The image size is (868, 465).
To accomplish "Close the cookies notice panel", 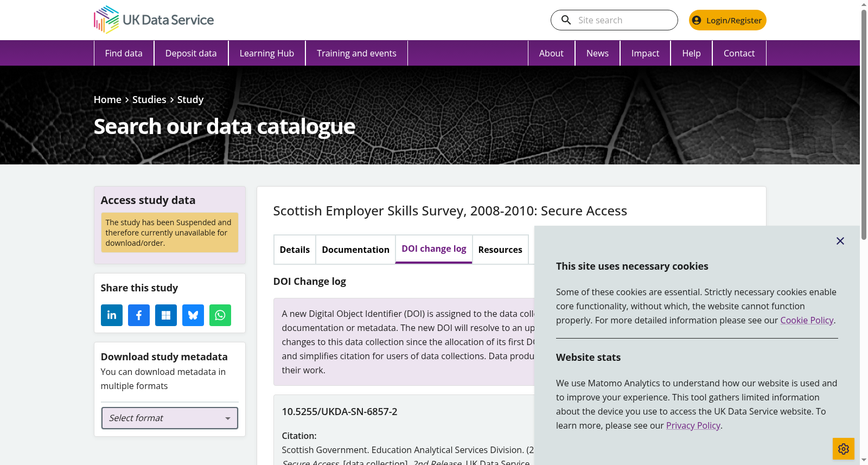I will point(840,241).
